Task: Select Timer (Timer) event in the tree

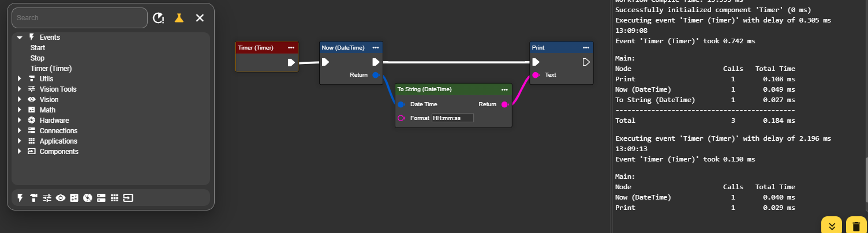Action: [51, 69]
